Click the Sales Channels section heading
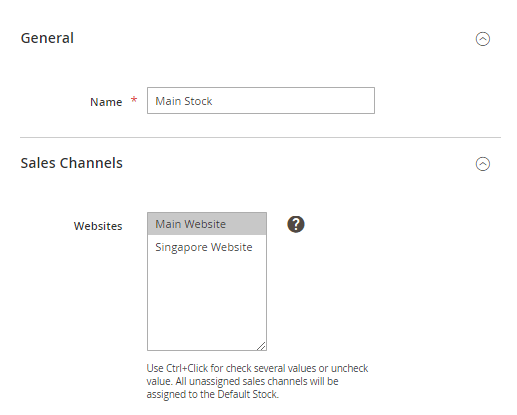 72,163
